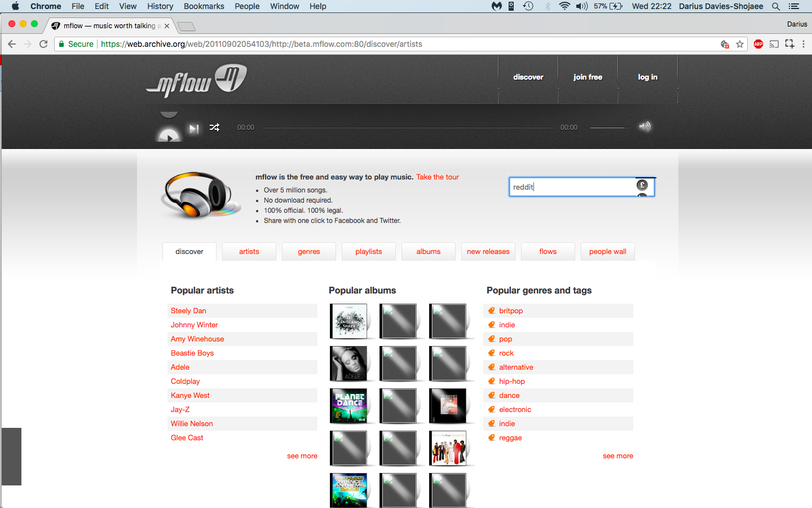This screenshot has height=508, width=812.
Task: Open the Willie Nelson artist link
Action: tap(192, 424)
